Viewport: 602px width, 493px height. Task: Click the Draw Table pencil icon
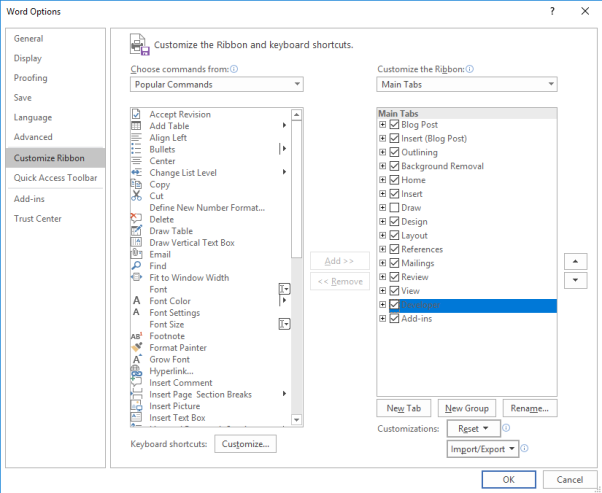click(x=136, y=231)
